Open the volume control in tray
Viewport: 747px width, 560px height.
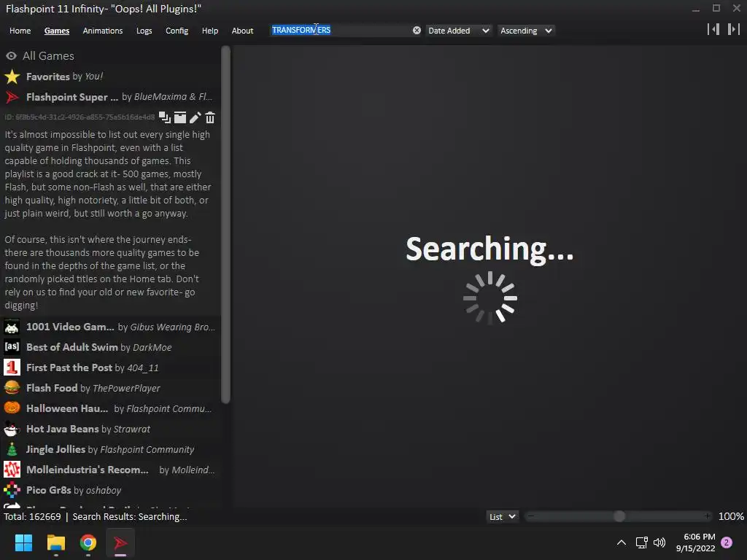tap(659, 542)
